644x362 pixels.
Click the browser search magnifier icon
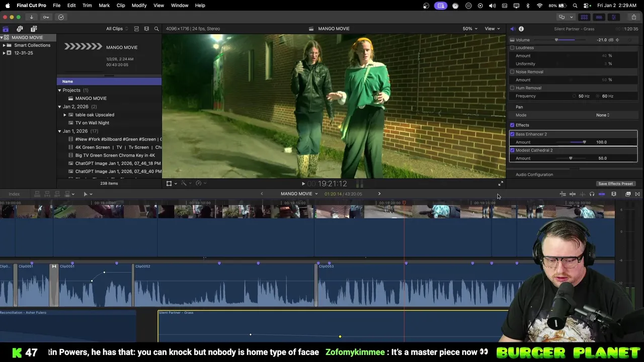point(156,29)
